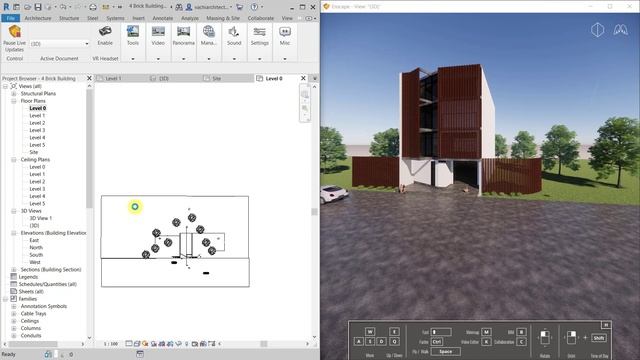
Task: Click the Enscape map fold-out icon top right
Action: click(620, 30)
